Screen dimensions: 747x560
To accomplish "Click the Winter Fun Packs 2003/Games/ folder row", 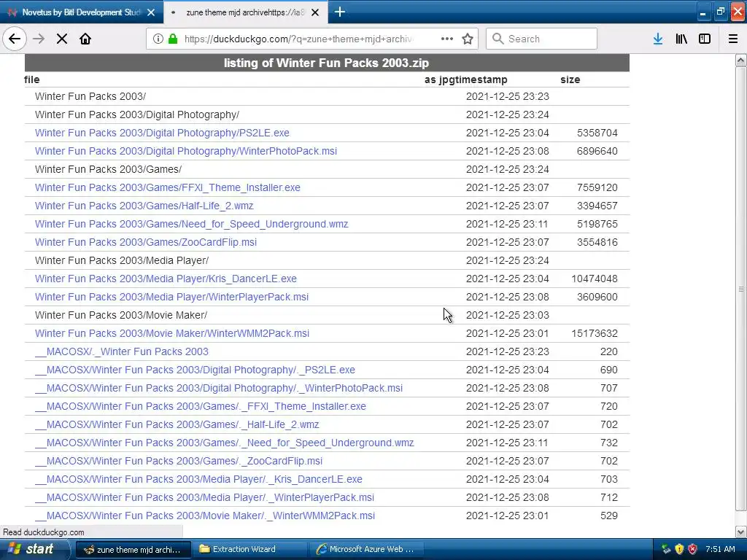I will [x=327, y=169].
